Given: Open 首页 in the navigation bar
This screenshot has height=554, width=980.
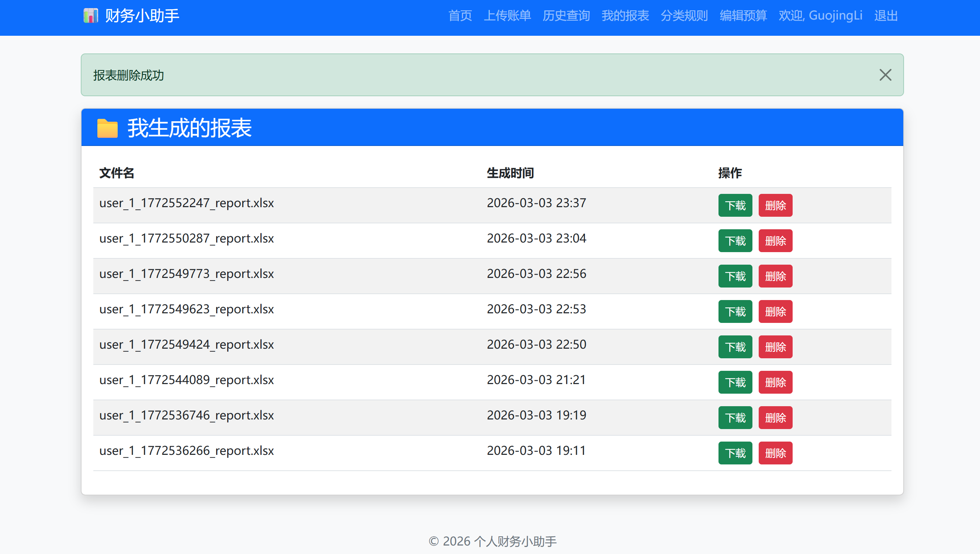Looking at the screenshot, I should pyautogui.click(x=460, y=15).
